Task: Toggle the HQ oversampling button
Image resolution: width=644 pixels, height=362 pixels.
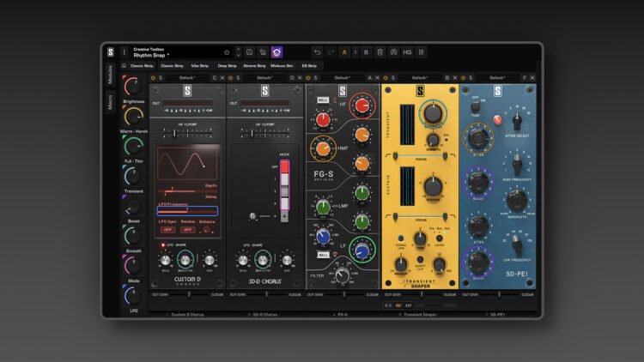Action: [x=407, y=52]
